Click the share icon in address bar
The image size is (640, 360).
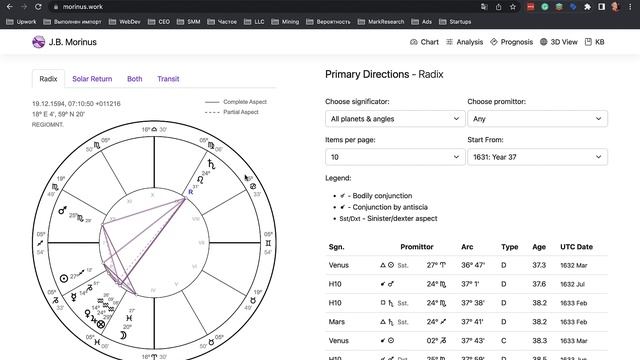point(498,7)
